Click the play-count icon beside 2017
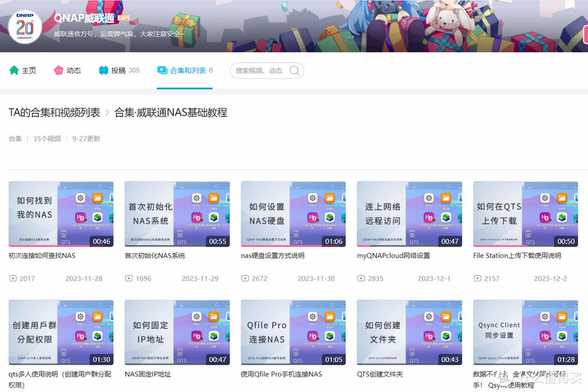 pyautogui.click(x=14, y=278)
